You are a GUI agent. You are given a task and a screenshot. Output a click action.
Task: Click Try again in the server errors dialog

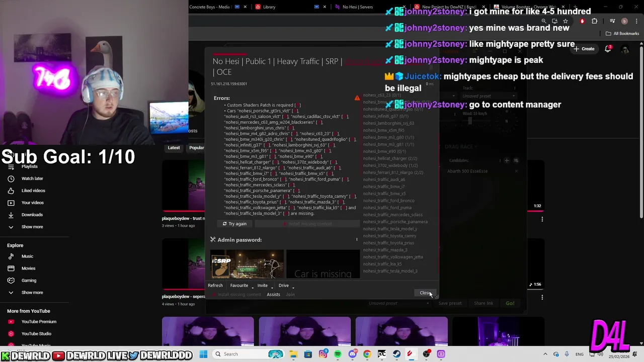(234, 224)
